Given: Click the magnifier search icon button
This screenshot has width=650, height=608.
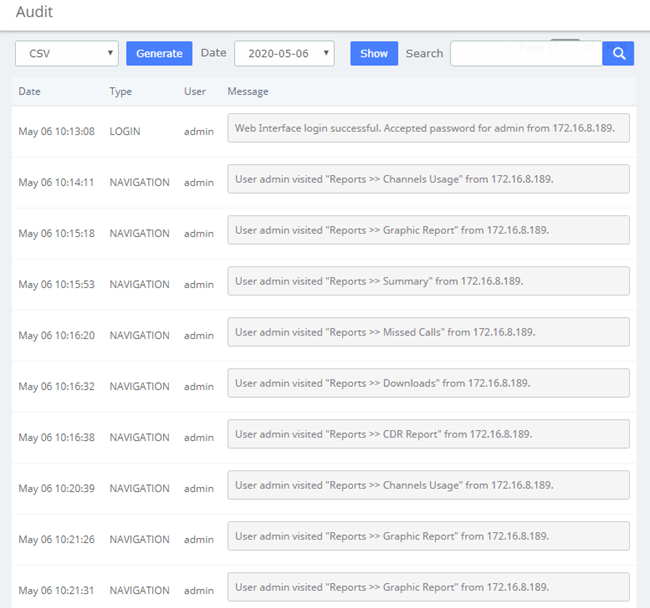Looking at the screenshot, I should [x=618, y=53].
